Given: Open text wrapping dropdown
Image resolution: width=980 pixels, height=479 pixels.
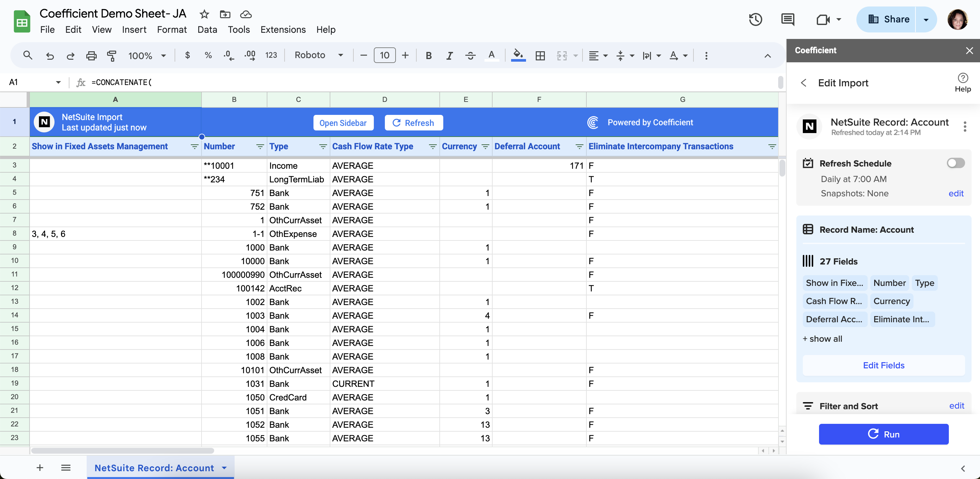Looking at the screenshot, I should tap(651, 55).
